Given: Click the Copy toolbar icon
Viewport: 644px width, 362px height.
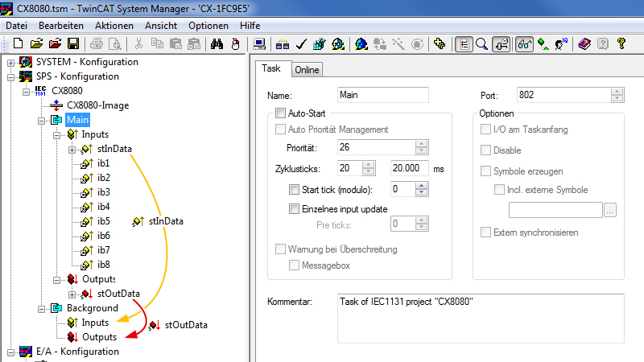Looking at the screenshot, I should tap(157, 43).
